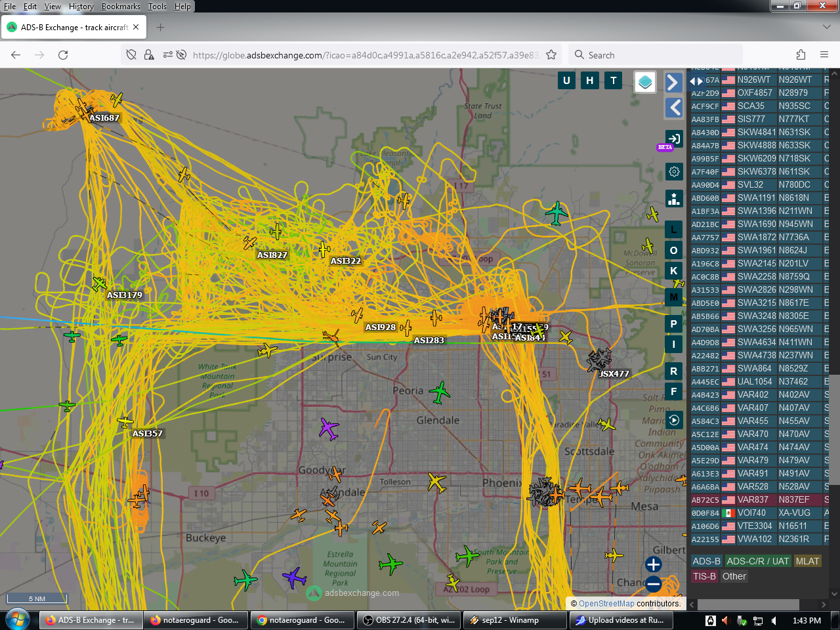The image size is (840, 630).
Task: Click the purple aircraft near Glendale
Action: click(x=329, y=429)
